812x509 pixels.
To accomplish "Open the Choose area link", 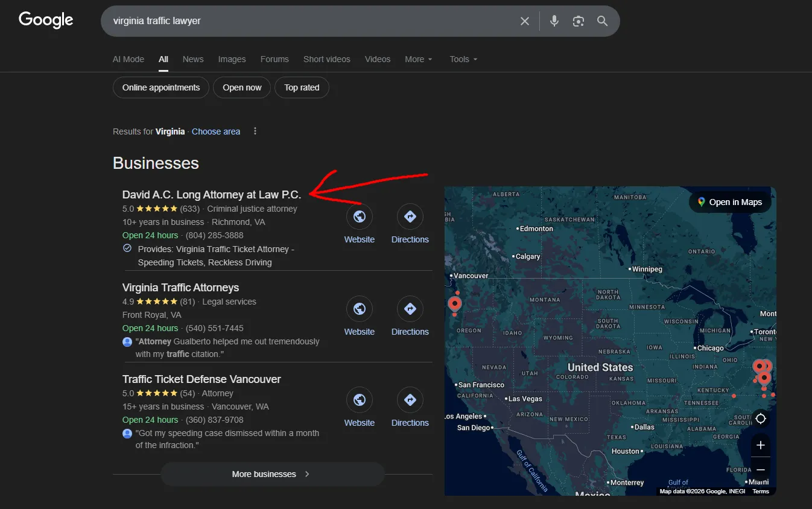I will 216,131.
